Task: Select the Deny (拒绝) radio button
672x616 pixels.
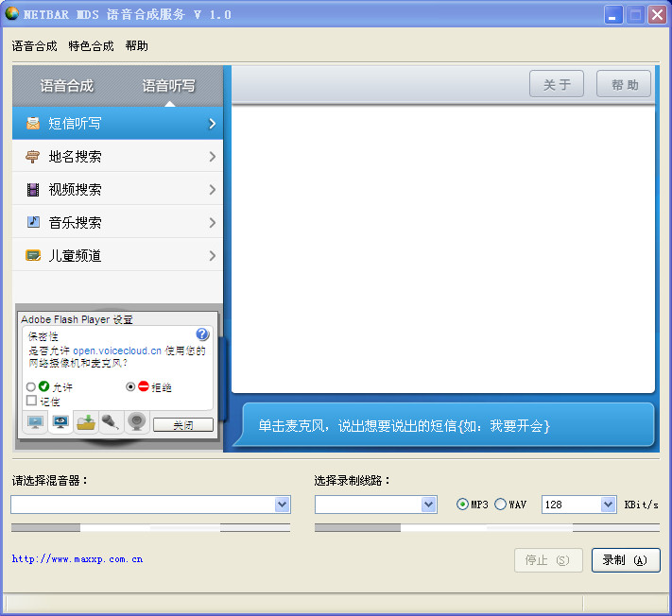Action: tap(130, 386)
